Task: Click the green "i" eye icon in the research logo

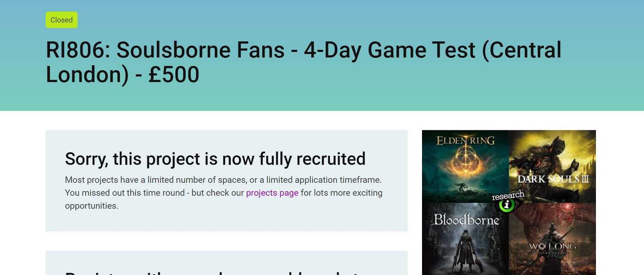Action: 507,205
